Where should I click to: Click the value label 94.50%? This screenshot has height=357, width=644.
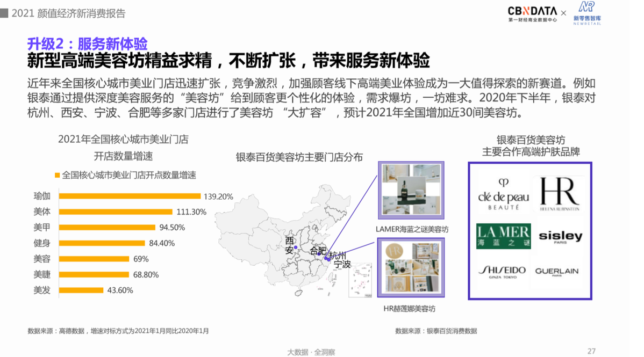click(x=172, y=228)
